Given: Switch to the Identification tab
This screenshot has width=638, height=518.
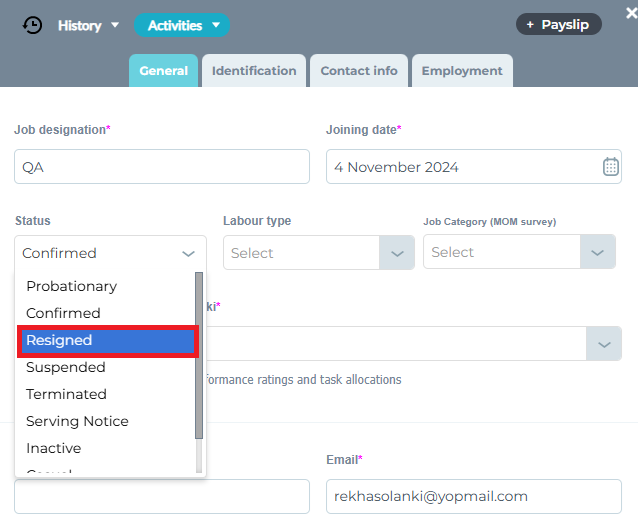Looking at the screenshot, I should click(x=254, y=71).
